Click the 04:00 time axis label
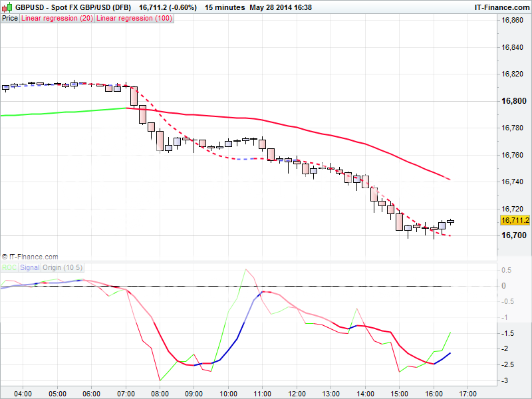 pos(23,394)
